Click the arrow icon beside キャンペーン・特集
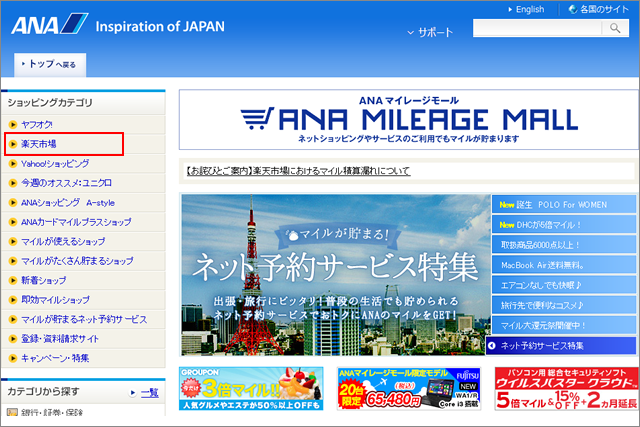This screenshot has width=640, height=427. pos(13,358)
